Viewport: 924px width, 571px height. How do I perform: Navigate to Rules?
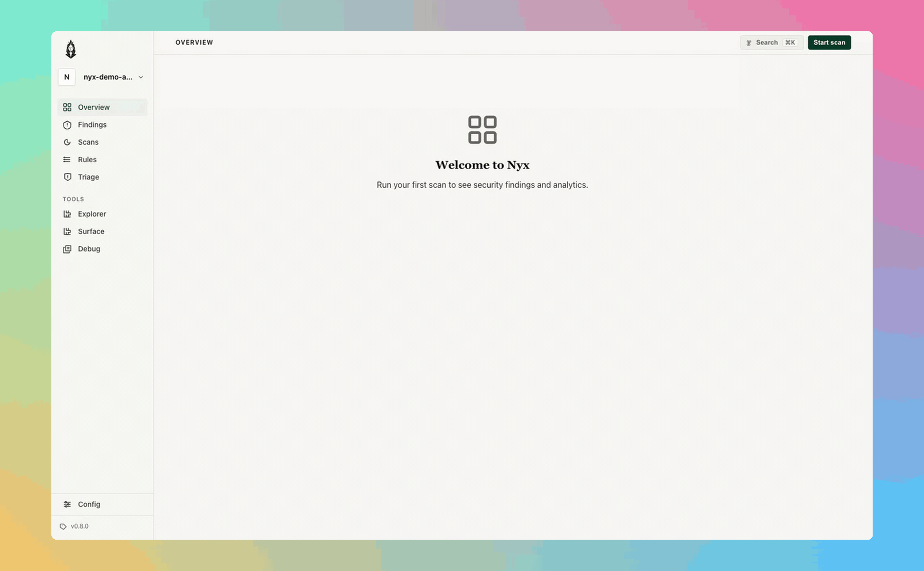coord(102,160)
